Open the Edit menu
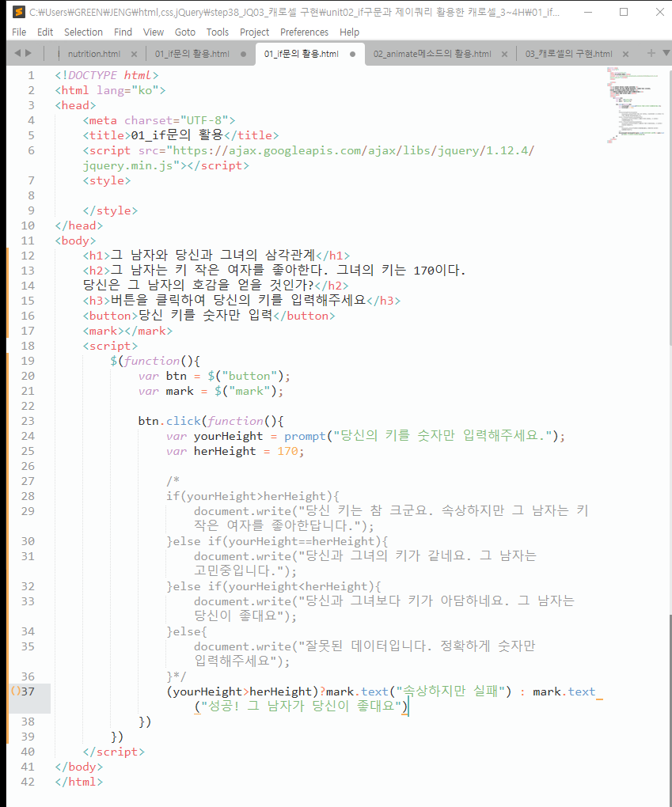Screen dimensions: 672x807 45,32
